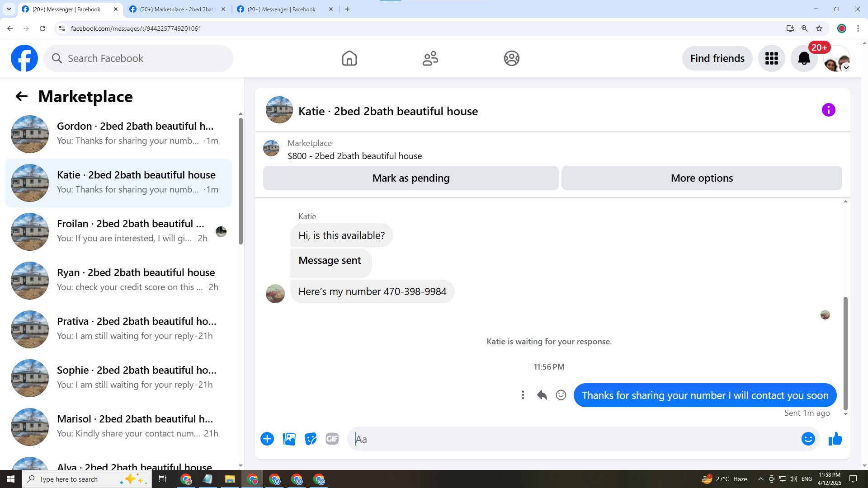
Task: Reply to the sent message
Action: click(x=542, y=395)
